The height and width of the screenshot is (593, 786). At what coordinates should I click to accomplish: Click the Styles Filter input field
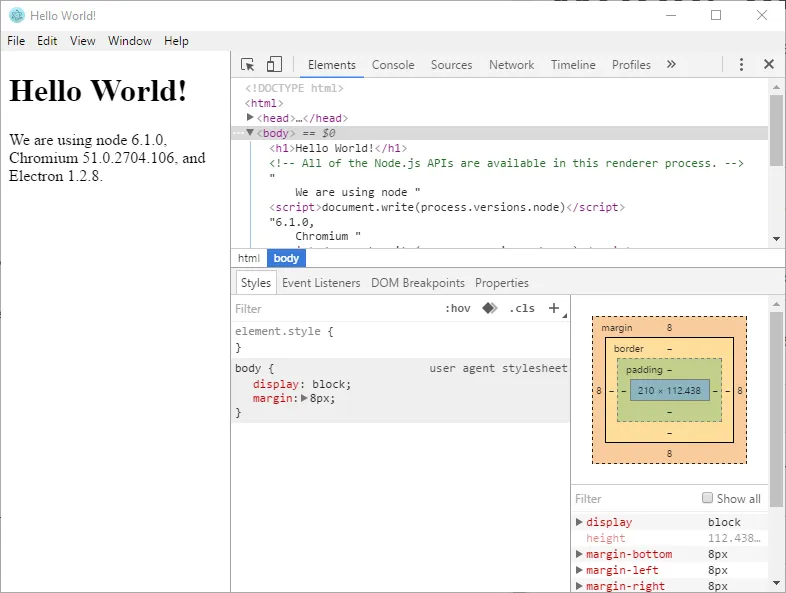(330, 309)
